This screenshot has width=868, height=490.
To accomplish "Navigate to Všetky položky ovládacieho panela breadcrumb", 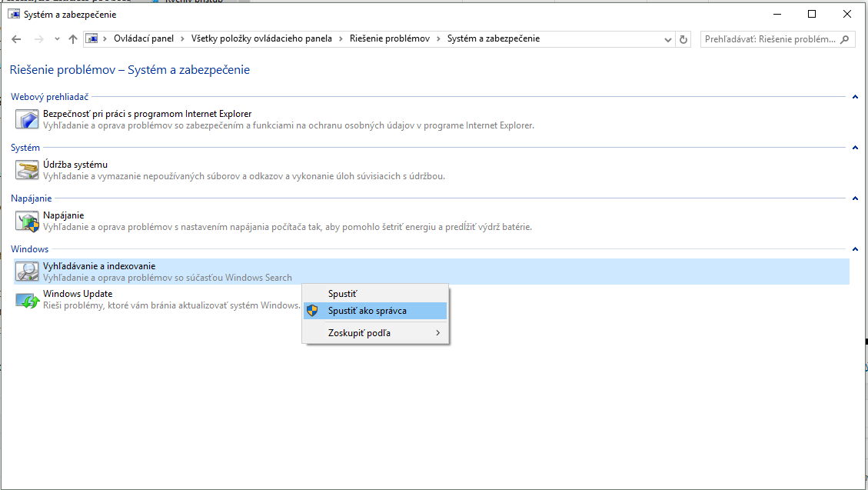I will [x=261, y=38].
